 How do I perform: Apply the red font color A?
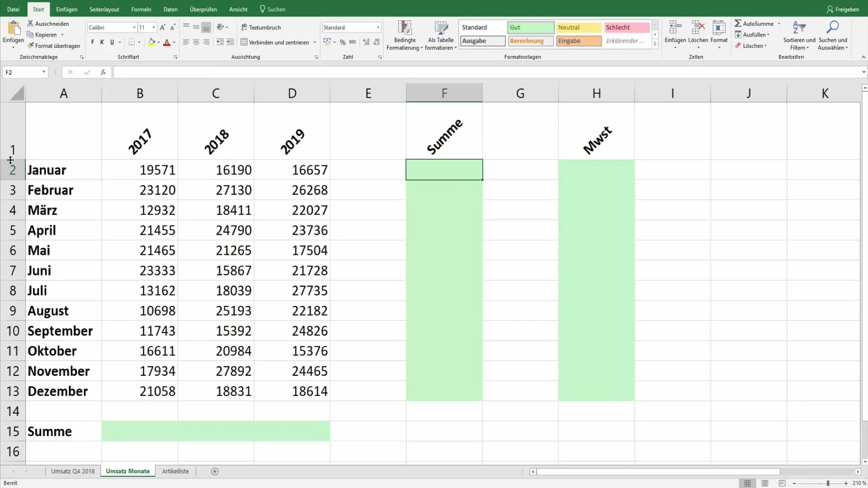[x=167, y=42]
